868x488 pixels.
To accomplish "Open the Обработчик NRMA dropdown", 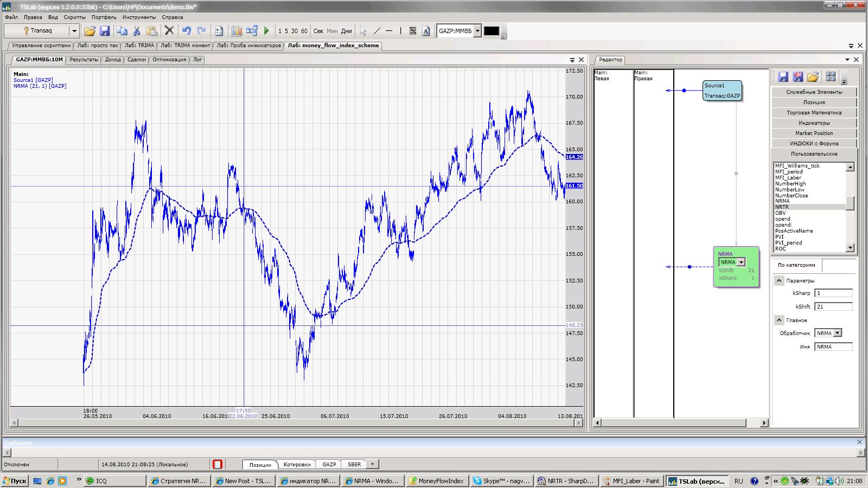I will (x=838, y=333).
